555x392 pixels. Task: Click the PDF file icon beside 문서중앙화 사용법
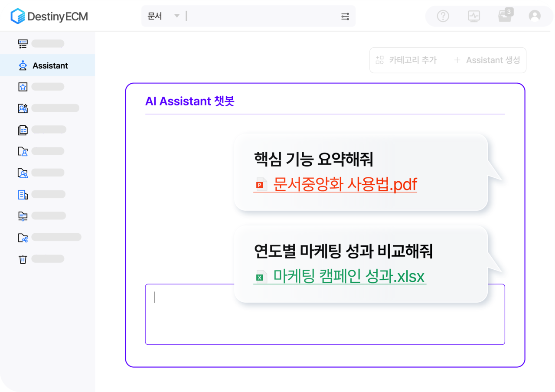pos(259,184)
